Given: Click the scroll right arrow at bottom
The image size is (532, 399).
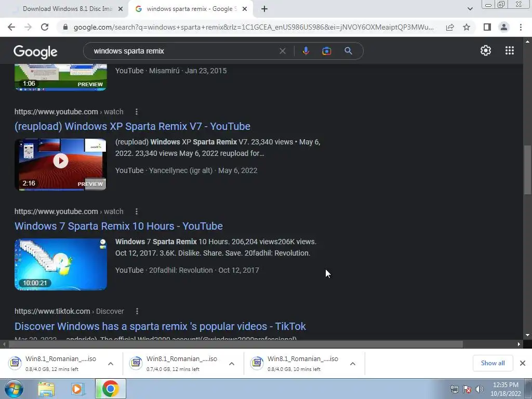Looking at the screenshot, I should (x=519, y=344).
